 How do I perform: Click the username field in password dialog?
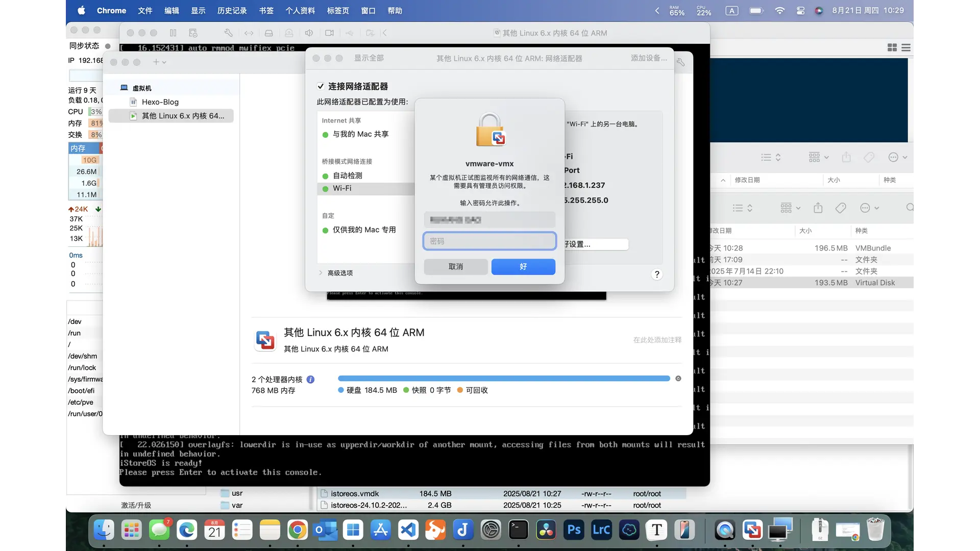click(x=489, y=220)
